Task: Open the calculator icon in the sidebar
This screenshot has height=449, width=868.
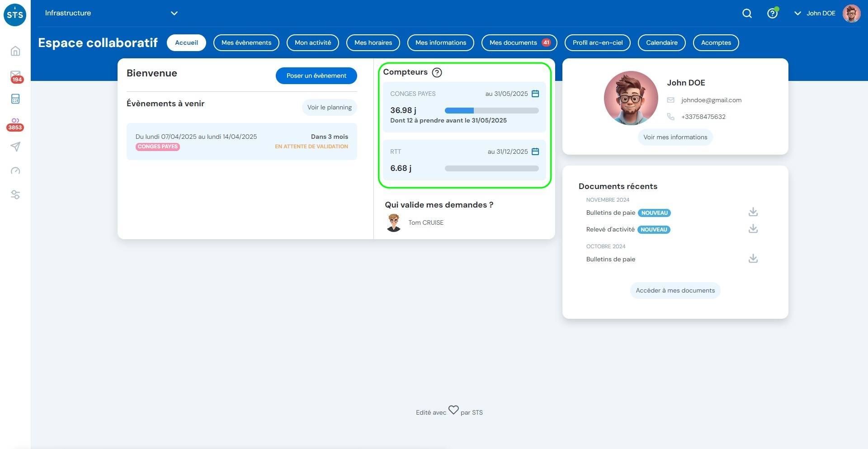Action: tap(15, 99)
